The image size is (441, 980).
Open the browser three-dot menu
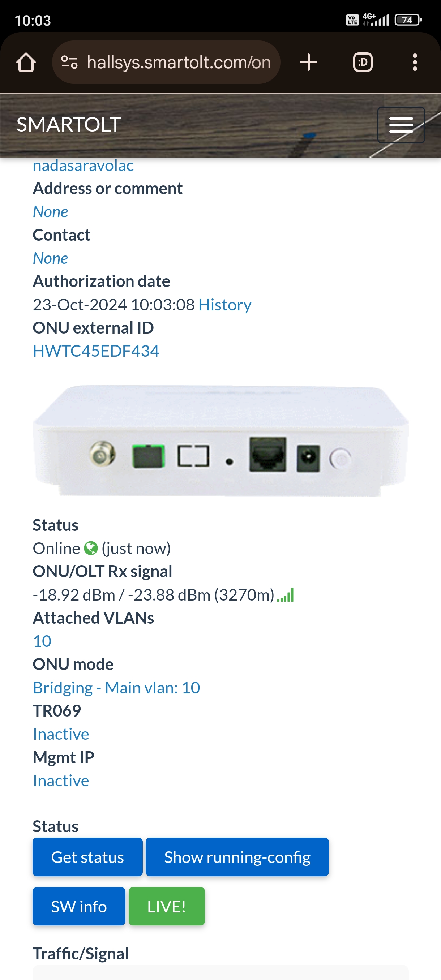[x=415, y=63]
